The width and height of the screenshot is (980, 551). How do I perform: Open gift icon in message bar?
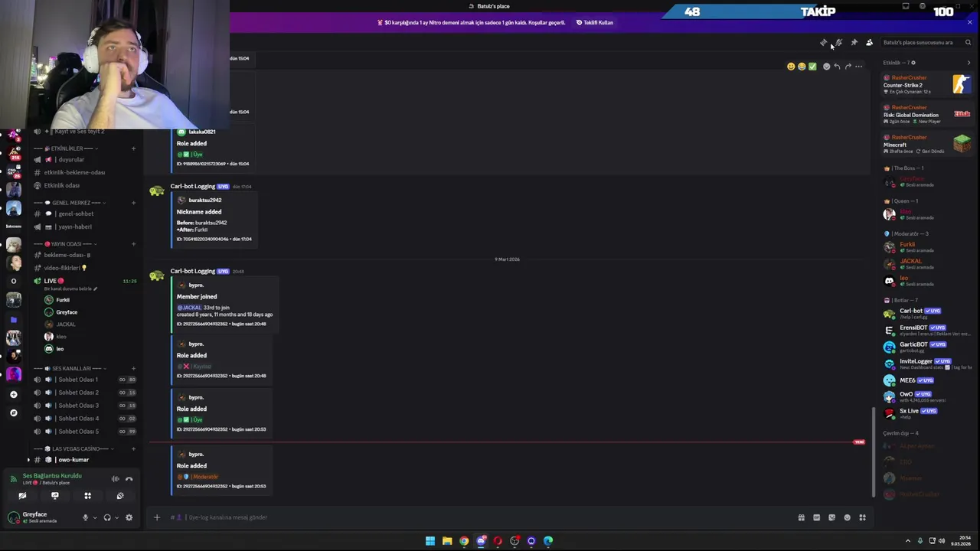click(x=802, y=517)
